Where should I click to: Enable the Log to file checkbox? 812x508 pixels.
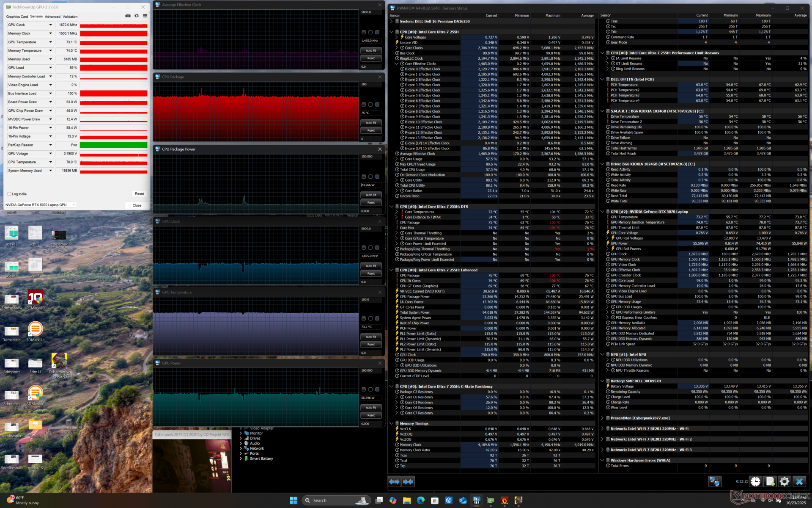(x=9, y=194)
